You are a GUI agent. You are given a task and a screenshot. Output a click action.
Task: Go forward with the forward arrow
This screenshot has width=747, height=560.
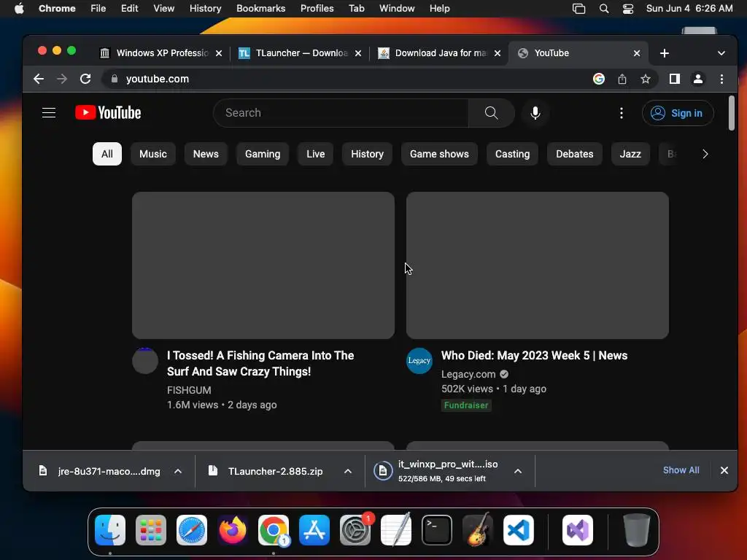(62, 79)
